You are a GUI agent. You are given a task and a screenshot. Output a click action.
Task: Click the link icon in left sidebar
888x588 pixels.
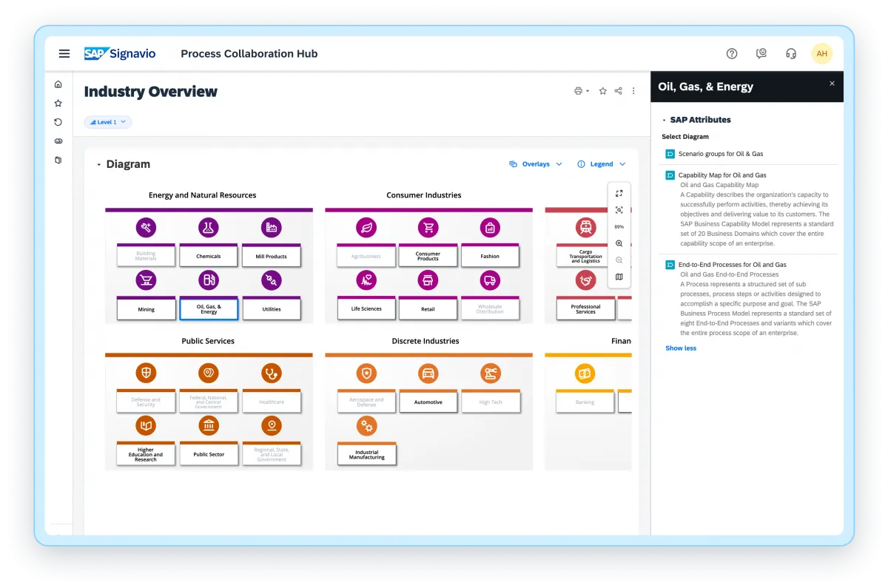coord(58,141)
